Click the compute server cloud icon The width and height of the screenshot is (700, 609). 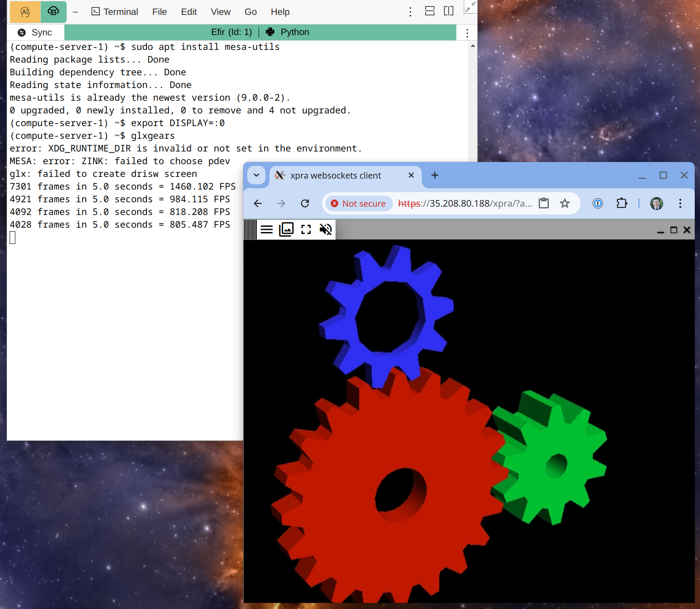(53, 12)
